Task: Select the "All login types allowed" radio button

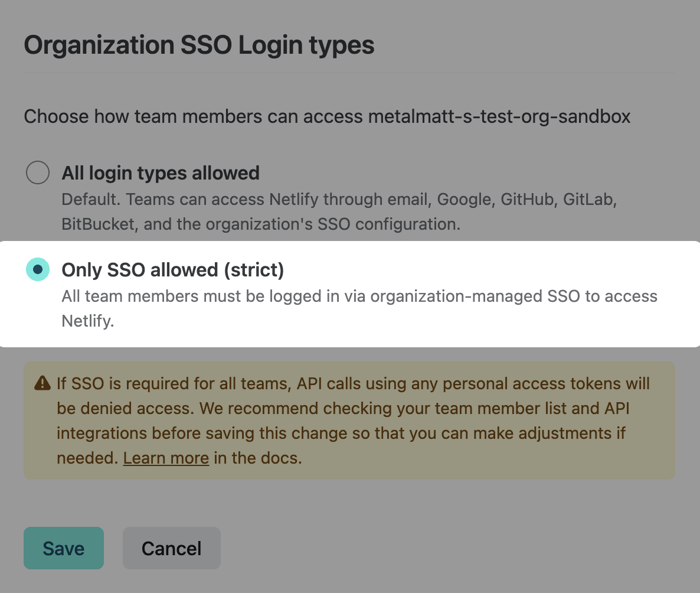Action: (38, 173)
